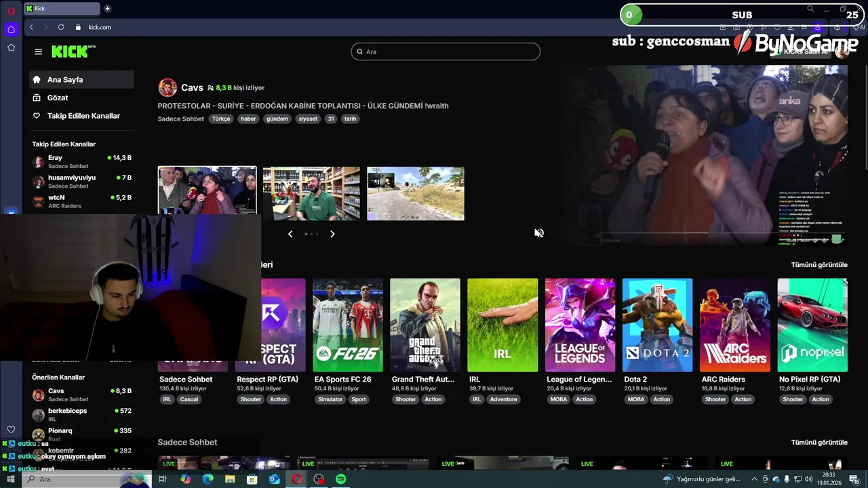Click Opera sidebar home icon

tap(11, 29)
